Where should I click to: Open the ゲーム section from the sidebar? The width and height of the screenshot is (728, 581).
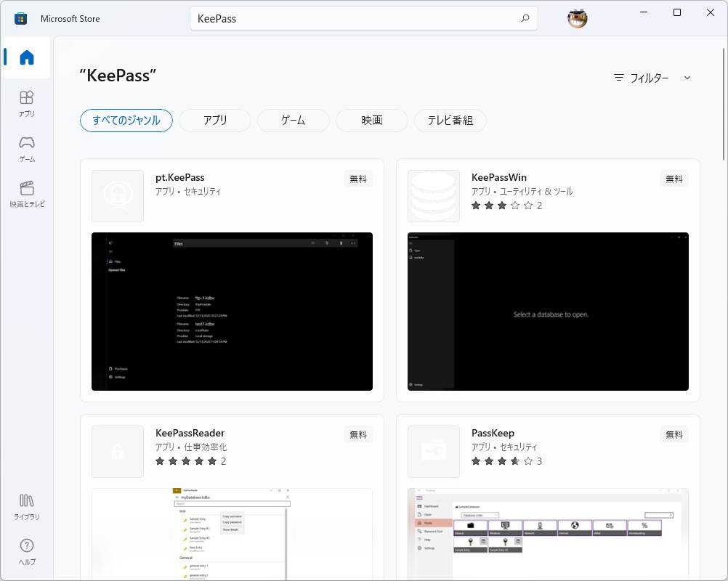coord(26,147)
